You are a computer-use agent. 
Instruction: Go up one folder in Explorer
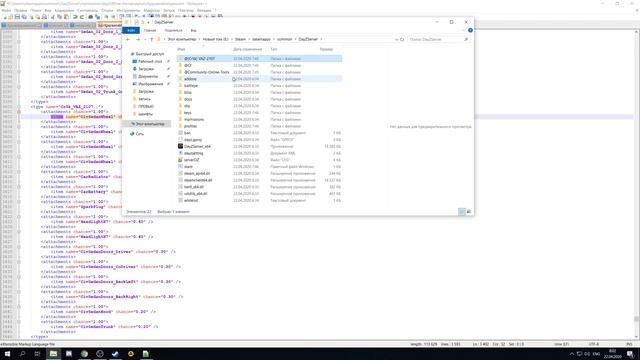coord(151,39)
